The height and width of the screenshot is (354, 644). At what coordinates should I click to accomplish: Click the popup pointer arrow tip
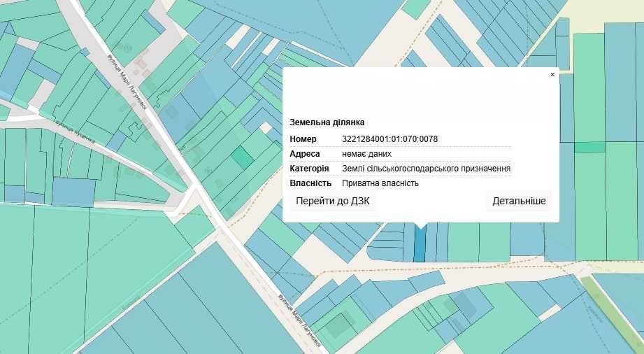[420, 228]
